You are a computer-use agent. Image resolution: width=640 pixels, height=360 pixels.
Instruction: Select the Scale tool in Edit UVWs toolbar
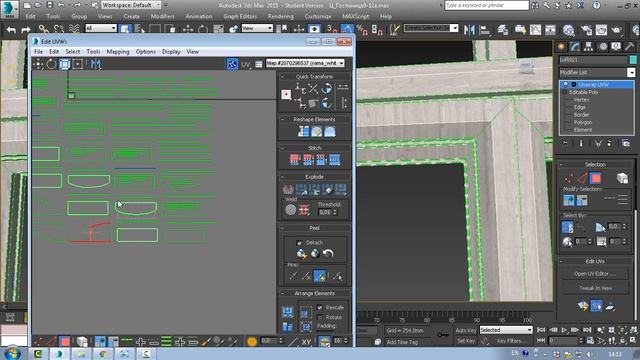click(x=64, y=64)
